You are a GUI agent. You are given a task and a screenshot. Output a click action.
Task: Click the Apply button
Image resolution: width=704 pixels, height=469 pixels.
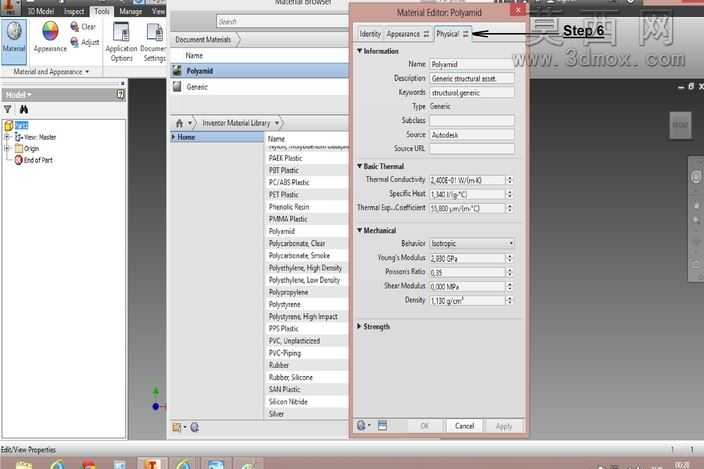504,426
